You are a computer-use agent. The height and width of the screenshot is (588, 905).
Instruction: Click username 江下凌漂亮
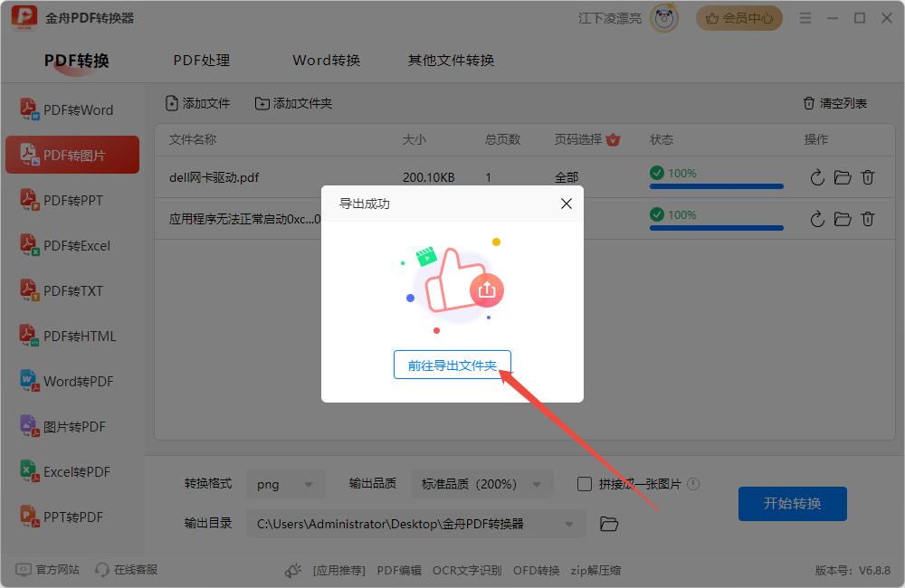(x=610, y=18)
